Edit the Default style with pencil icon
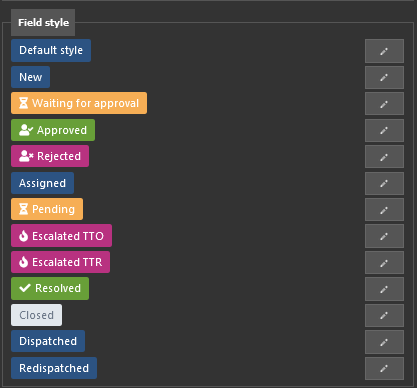This screenshot has height=388, width=417. (x=384, y=51)
